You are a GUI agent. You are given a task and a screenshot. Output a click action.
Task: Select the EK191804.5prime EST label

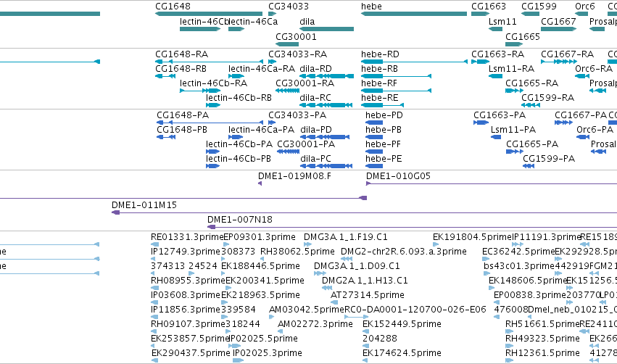pyautogui.click(x=472, y=237)
